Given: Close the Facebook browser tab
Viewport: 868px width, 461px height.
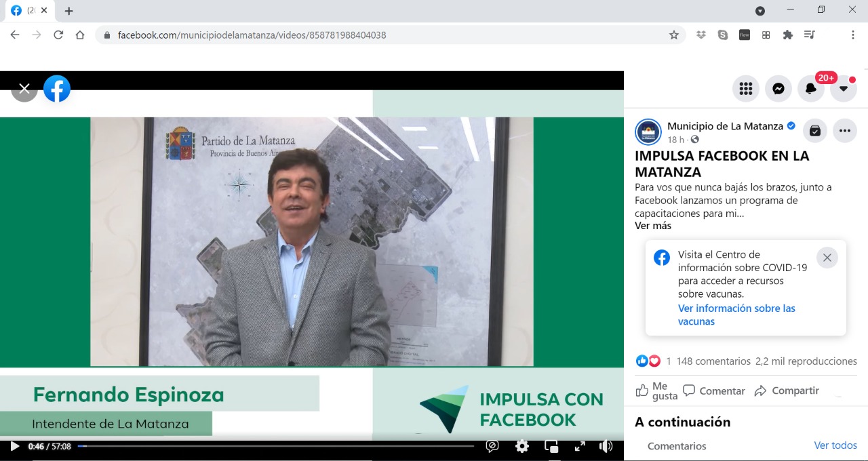Looking at the screenshot, I should 44,11.
